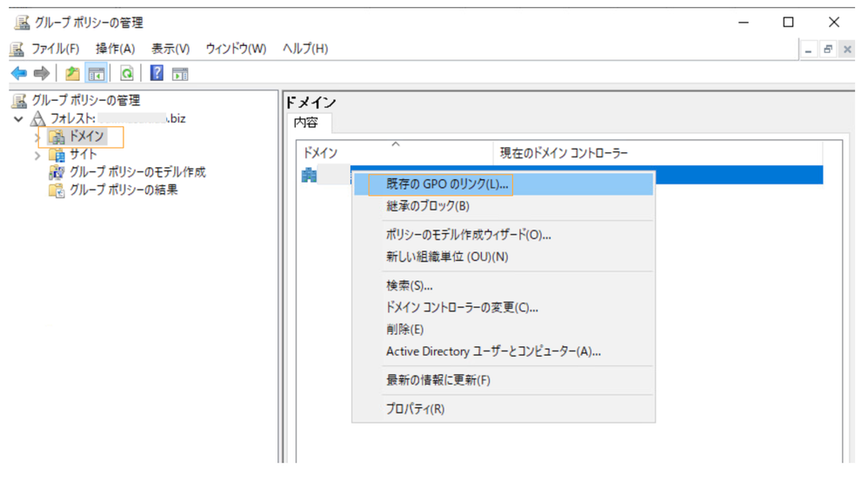Click the 現在のドメイン コントローラー column header
Image resolution: width=868 pixels, height=481 pixels.
click(658, 153)
